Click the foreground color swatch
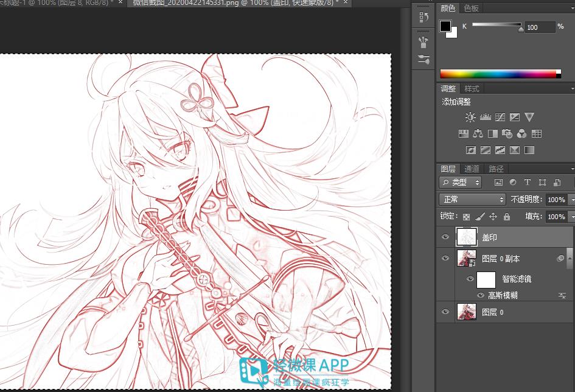The width and height of the screenshot is (575, 392). pos(445,26)
